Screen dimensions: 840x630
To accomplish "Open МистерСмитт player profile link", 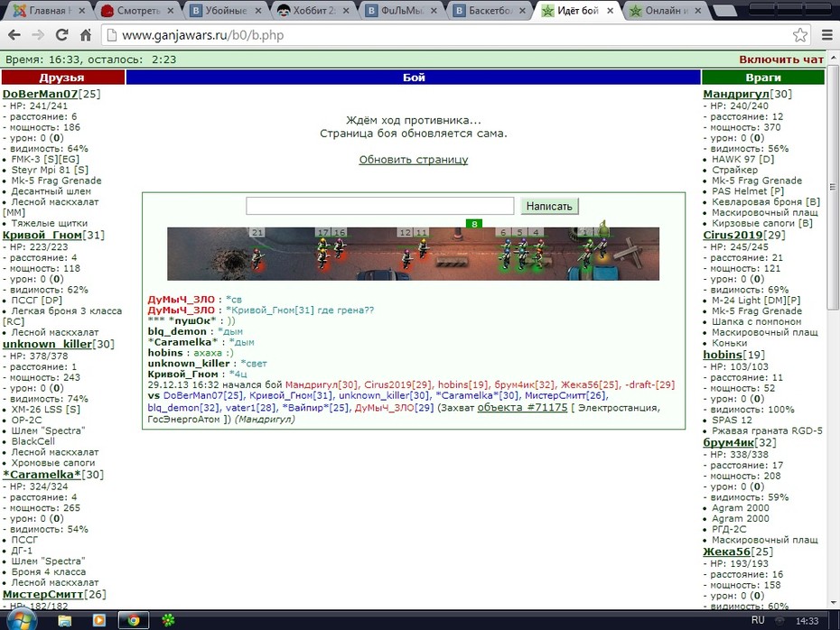I will (42, 595).
